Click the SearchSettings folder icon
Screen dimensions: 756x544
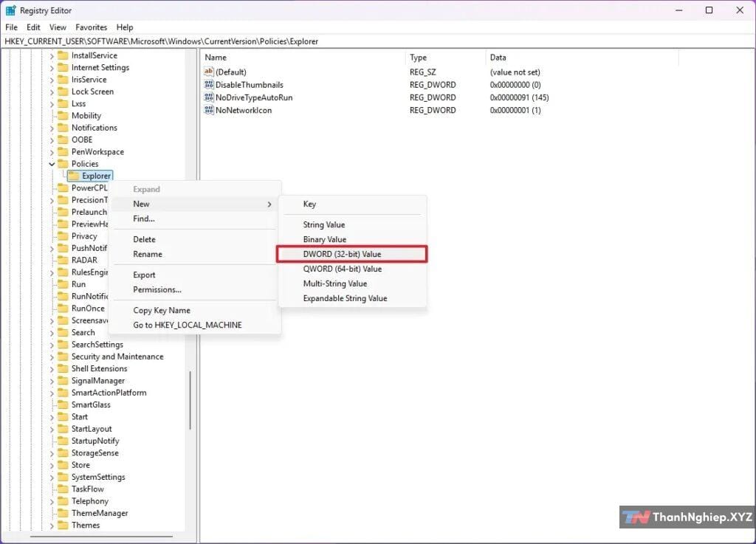[63, 345]
